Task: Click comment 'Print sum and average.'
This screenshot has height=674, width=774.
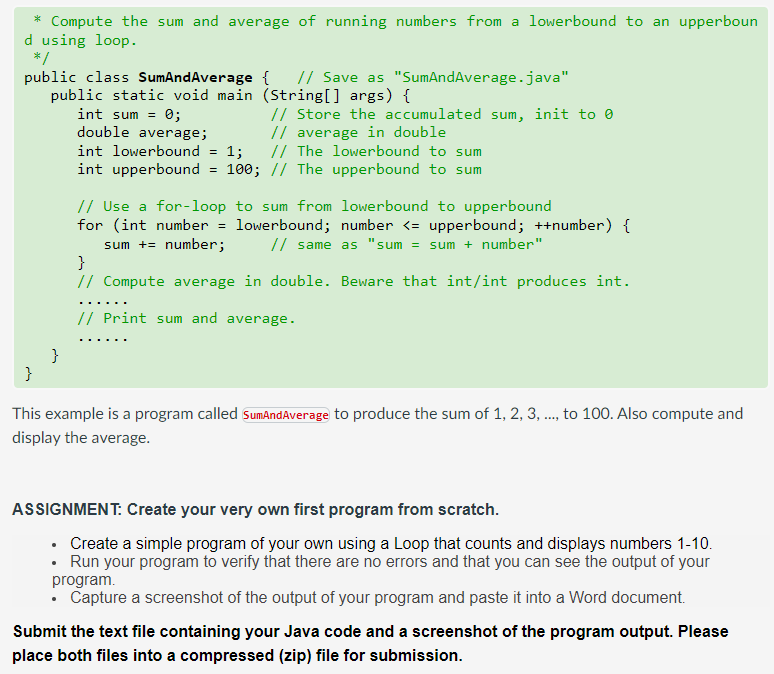Action: point(186,318)
